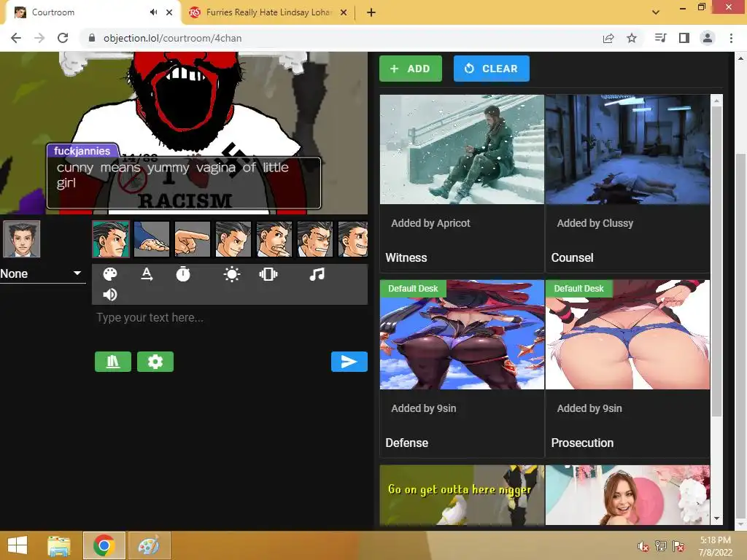747x560 pixels.
Task: Close the Courtroom tab
Action: point(169,12)
